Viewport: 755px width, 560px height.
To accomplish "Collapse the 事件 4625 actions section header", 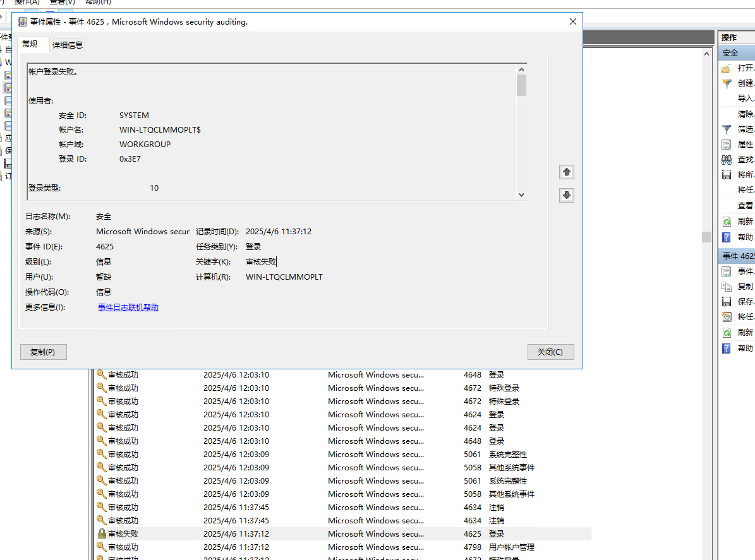I will click(736, 256).
